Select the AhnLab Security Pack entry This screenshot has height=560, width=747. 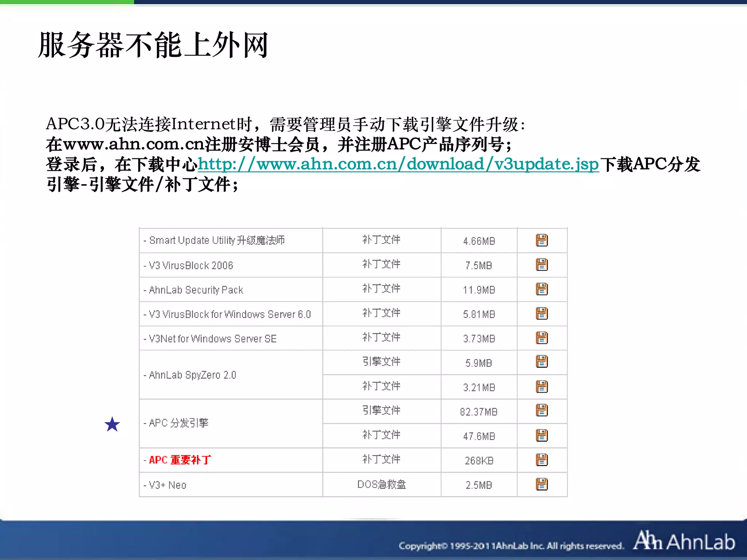[x=196, y=290]
